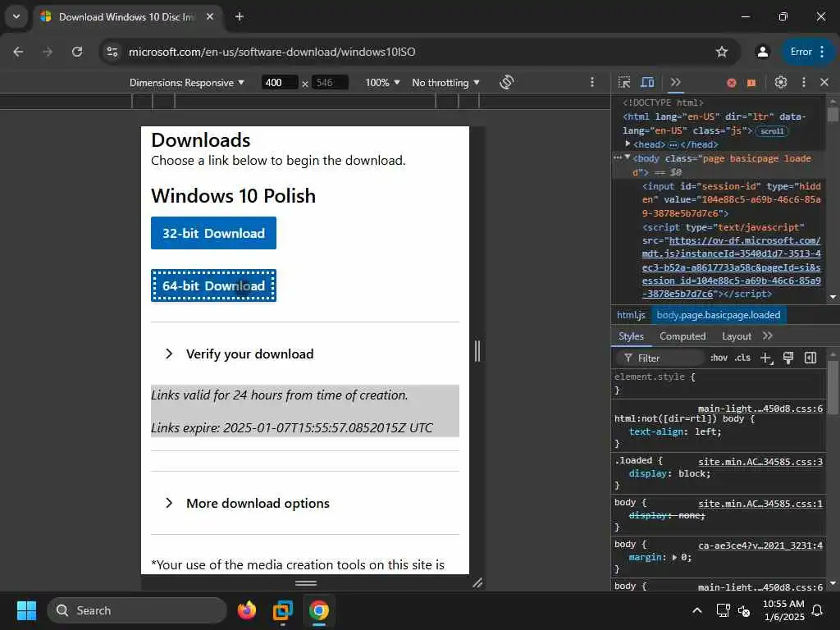
Task: Open the Chrome profile icon
Action: (x=762, y=52)
